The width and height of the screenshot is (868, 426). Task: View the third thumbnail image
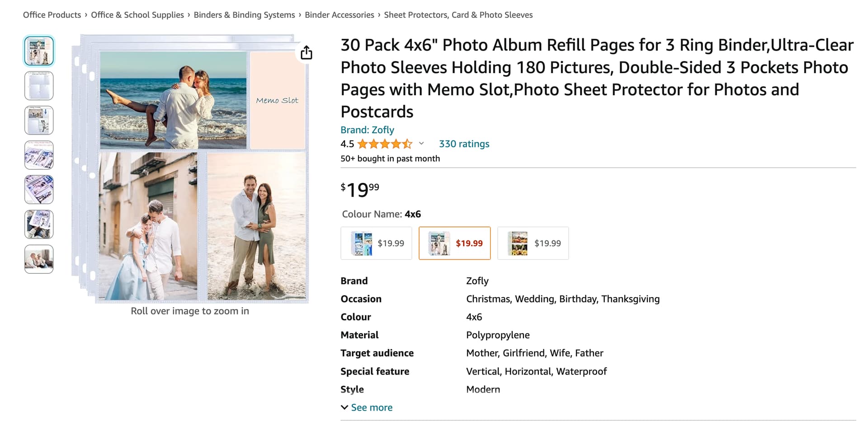[39, 121]
